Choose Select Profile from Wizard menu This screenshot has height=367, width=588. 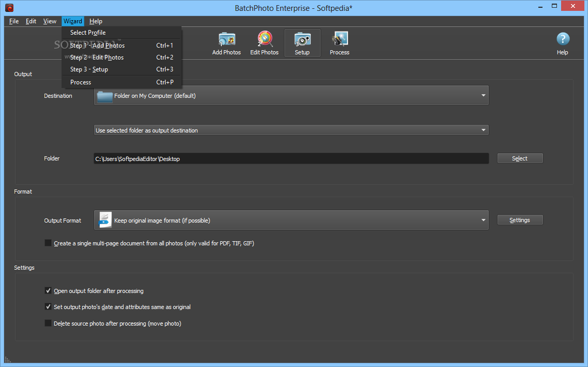122,33
